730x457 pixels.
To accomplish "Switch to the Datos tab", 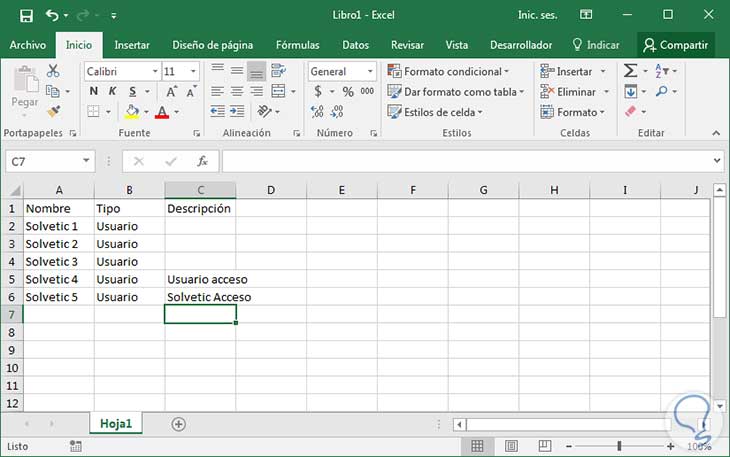I will [356, 45].
